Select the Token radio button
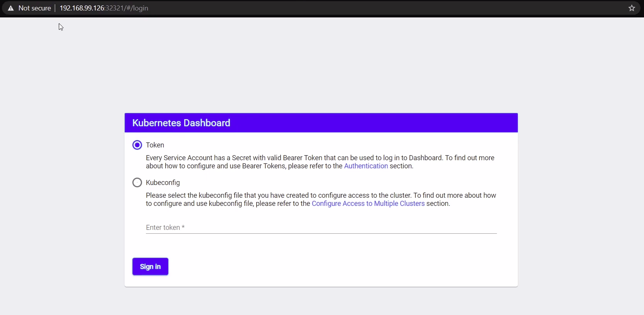Image resolution: width=644 pixels, height=315 pixels. click(137, 145)
